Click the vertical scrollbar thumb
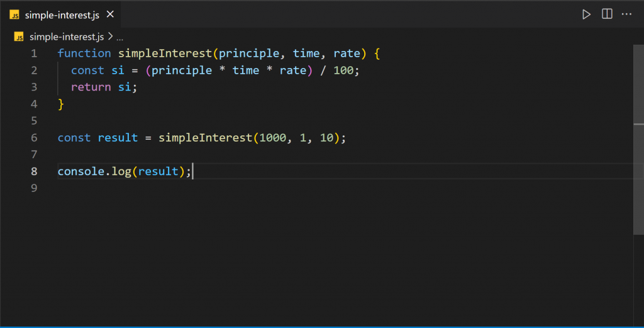Image resolution: width=644 pixels, height=328 pixels. [x=639, y=140]
